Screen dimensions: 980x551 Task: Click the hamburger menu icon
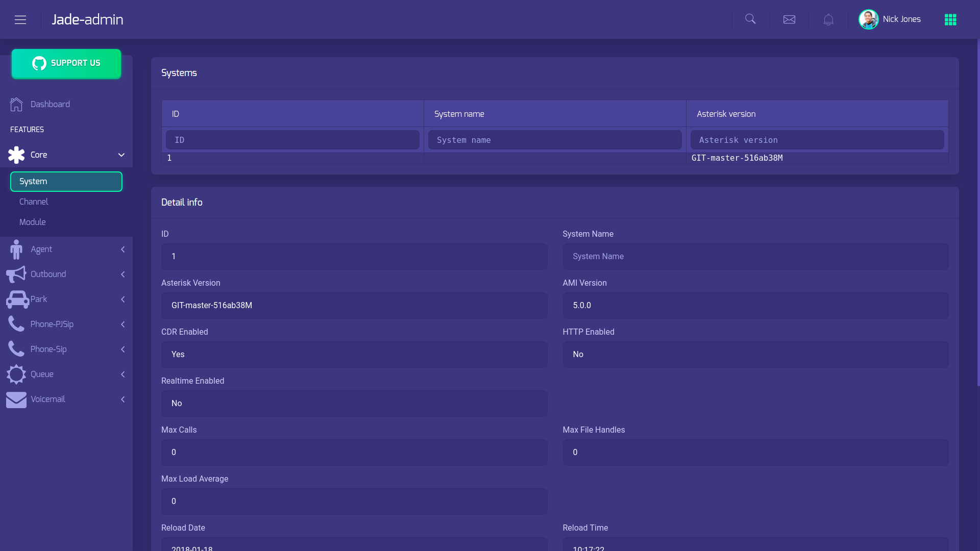point(20,19)
